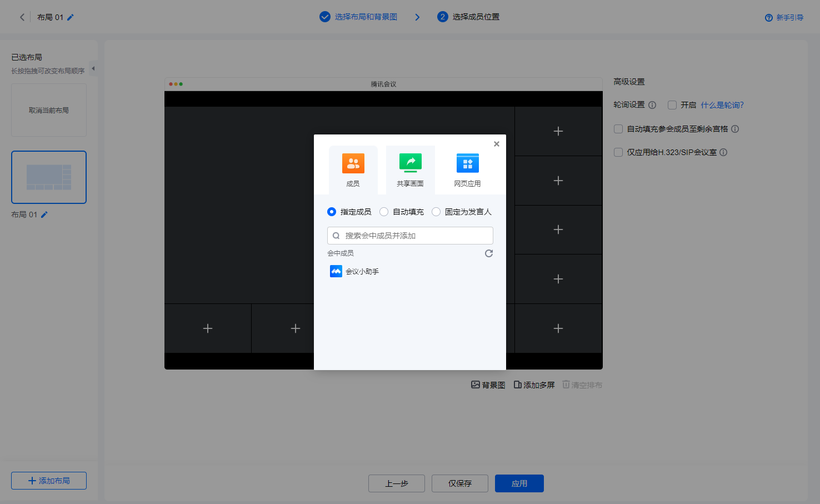This screenshot has width=820, height=504.
Task: Collapse the left layout sidebar arrow
Action: point(93,68)
